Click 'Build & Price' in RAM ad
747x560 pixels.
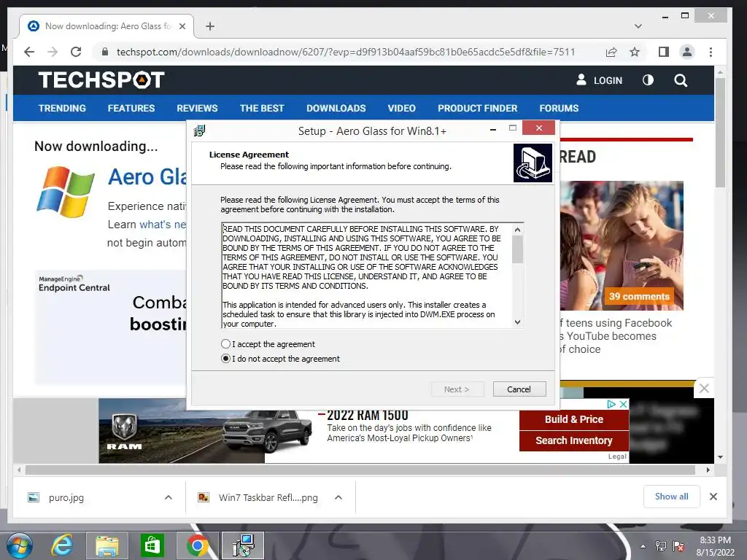click(574, 419)
